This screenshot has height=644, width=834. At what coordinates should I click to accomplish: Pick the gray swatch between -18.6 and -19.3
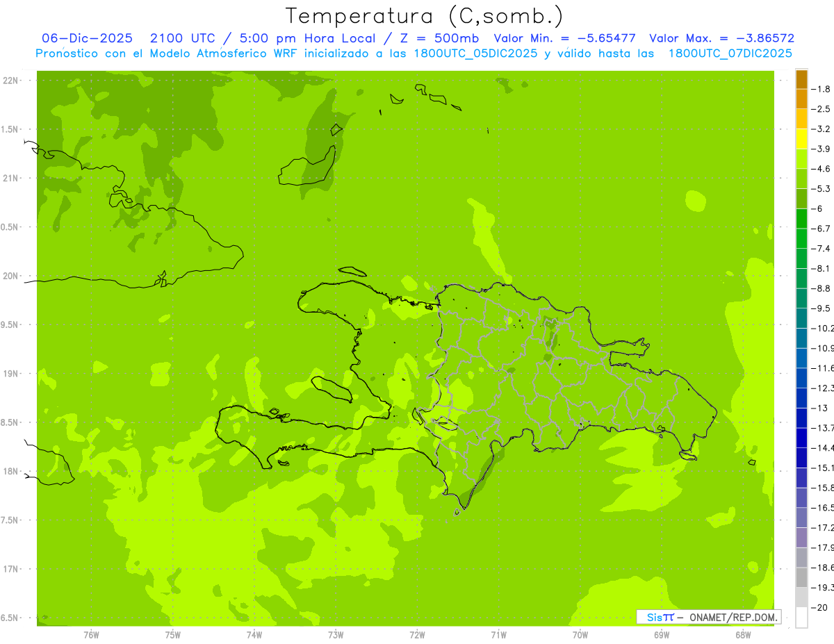pos(801,577)
